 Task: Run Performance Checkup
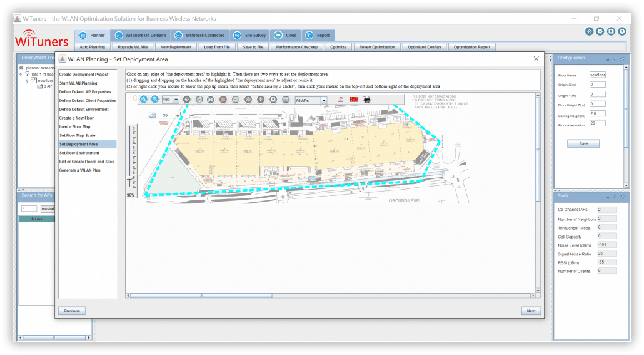pyautogui.click(x=296, y=47)
